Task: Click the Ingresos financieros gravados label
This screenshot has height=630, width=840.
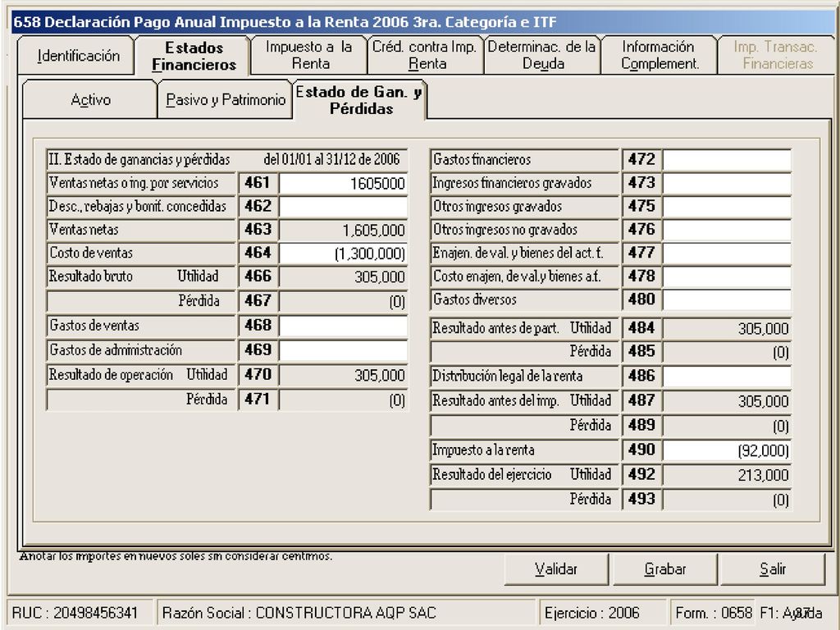Action: tap(512, 183)
